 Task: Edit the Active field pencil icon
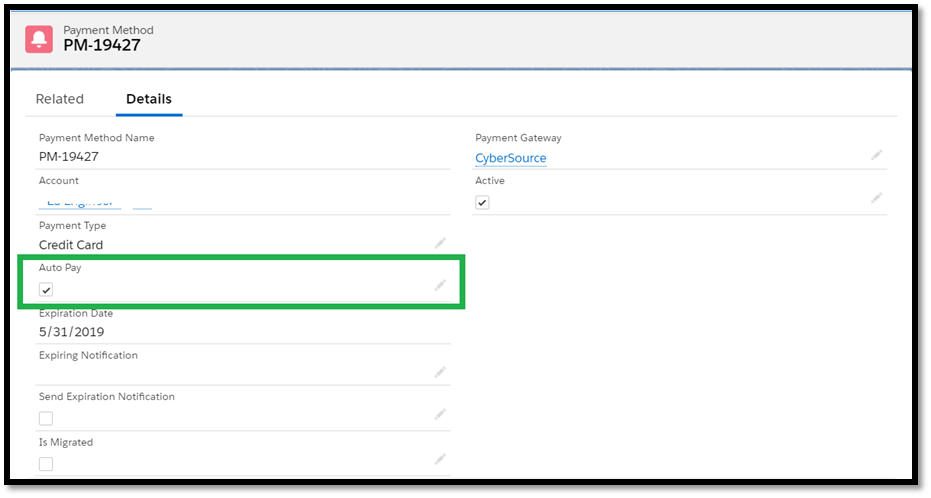(876, 198)
